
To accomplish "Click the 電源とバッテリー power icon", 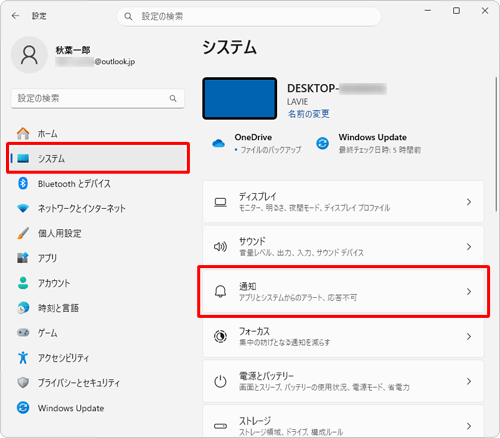I will click(x=220, y=381).
